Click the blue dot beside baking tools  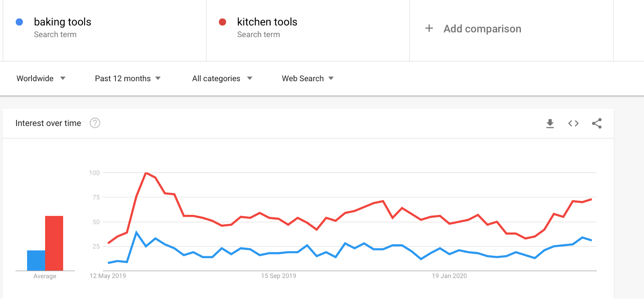click(x=19, y=22)
